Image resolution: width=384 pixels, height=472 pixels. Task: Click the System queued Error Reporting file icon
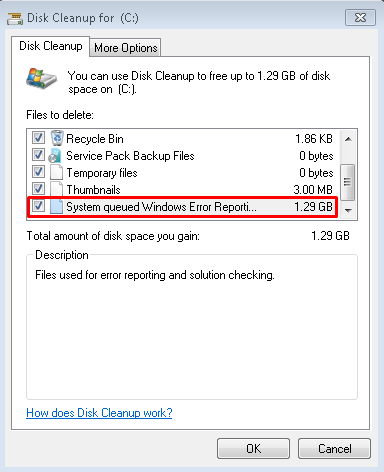(x=56, y=206)
